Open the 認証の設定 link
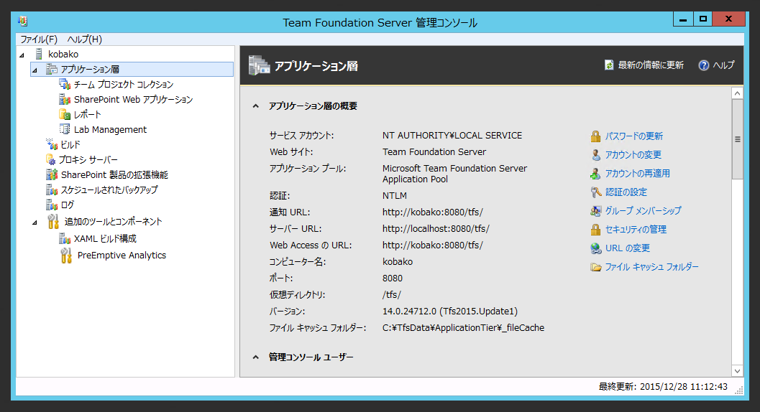 (626, 192)
